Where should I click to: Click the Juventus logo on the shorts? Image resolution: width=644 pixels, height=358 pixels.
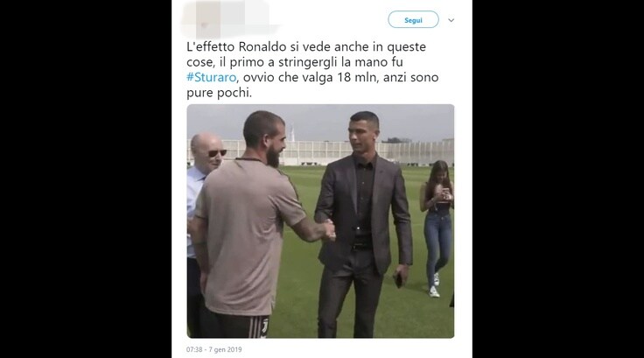pos(264,327)
